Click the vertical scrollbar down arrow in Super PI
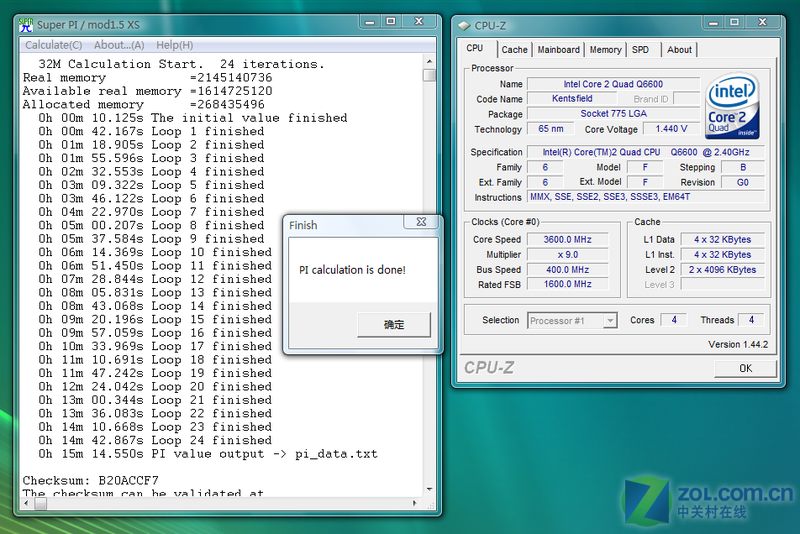This screenshot has height=534, width=800. tap(430, 490)
